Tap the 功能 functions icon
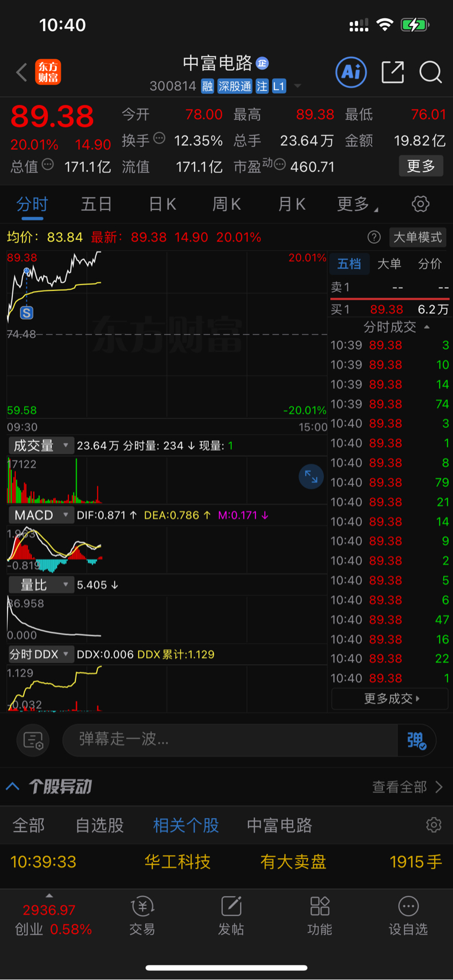This screenshot has height=980, width=453. 320,916
